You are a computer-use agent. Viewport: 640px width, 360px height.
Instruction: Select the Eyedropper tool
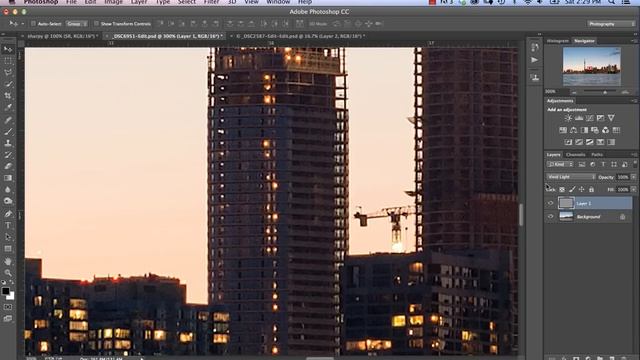pos(8,107)
